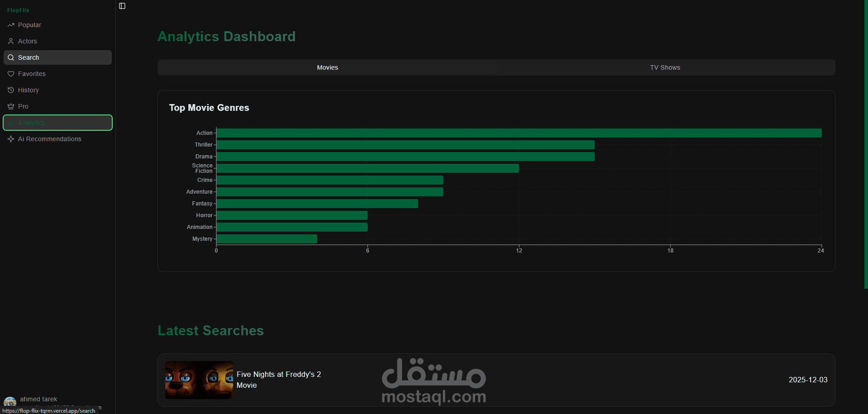This screenshot has height=414, width=868.
Task: Click the Five Nights at Freddy's 2 title
Action: pos(279,374)
